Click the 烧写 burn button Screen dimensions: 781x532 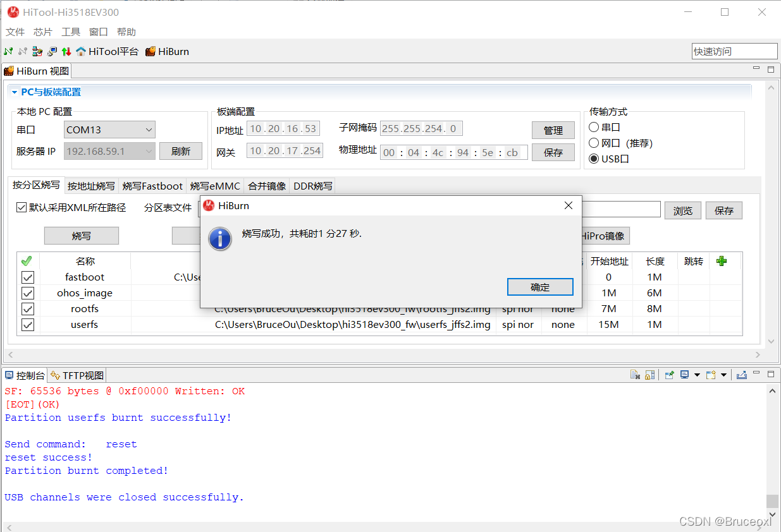82,236
